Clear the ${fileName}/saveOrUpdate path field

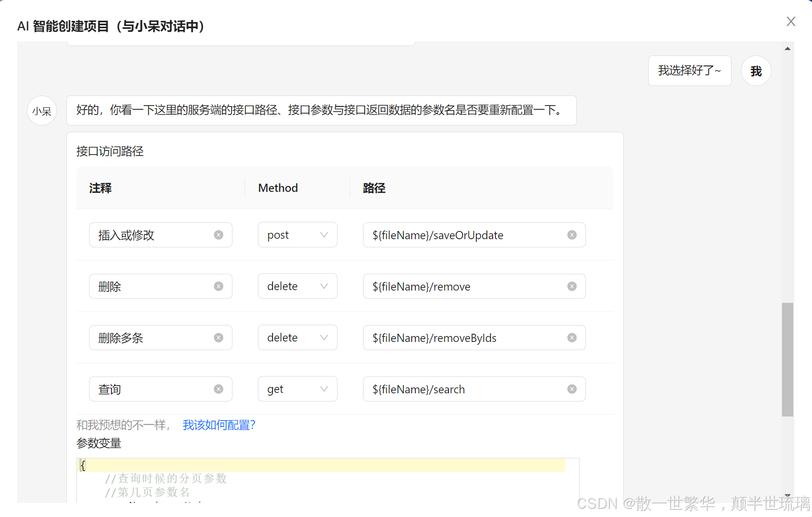pos(572,235)
